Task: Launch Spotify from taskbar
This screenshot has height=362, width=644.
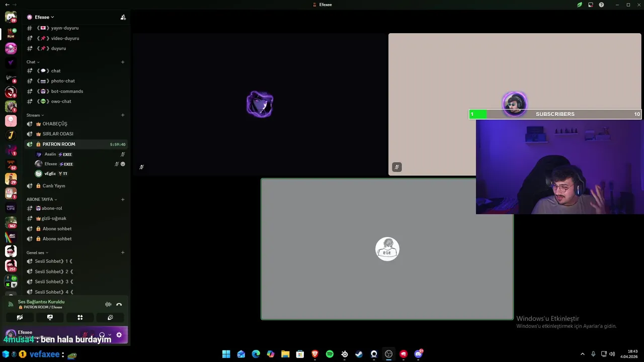Action: pos(330,354)
